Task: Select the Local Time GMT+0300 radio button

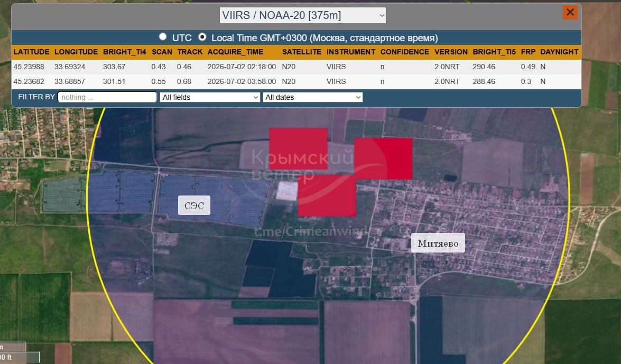Action: tap(202, 37)
